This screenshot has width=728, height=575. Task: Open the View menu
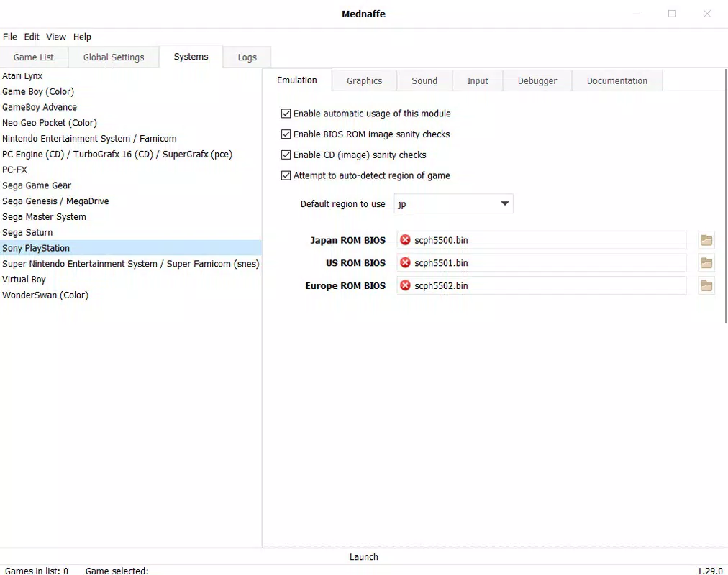(56, 37)
